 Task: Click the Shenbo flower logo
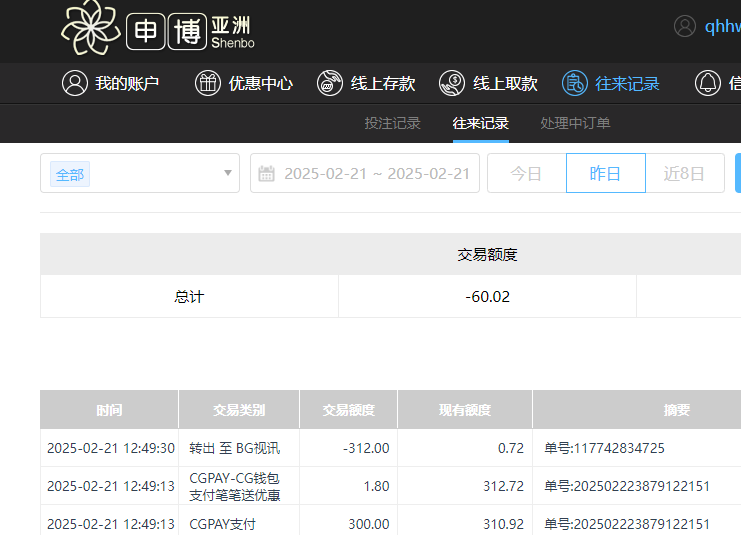pos(90,28)
